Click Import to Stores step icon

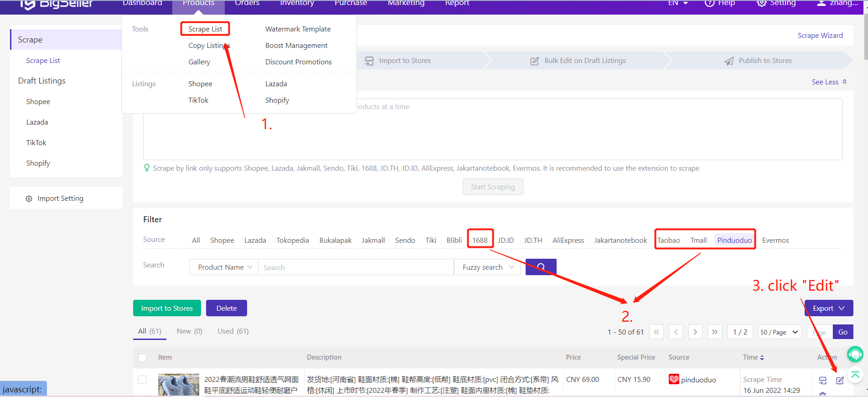[369, 61]
